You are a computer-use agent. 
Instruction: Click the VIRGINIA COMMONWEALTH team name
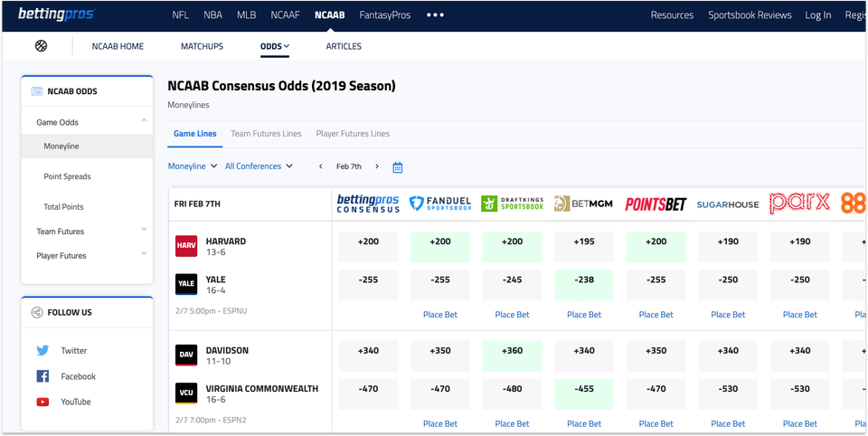pyautogui.click(x=262, y=388)
